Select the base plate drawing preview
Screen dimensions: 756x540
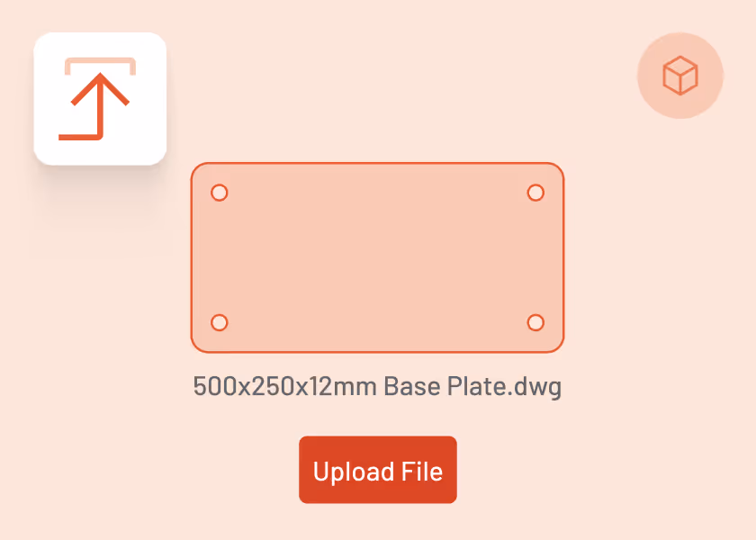pyautogui.click(x=377, y=257)
